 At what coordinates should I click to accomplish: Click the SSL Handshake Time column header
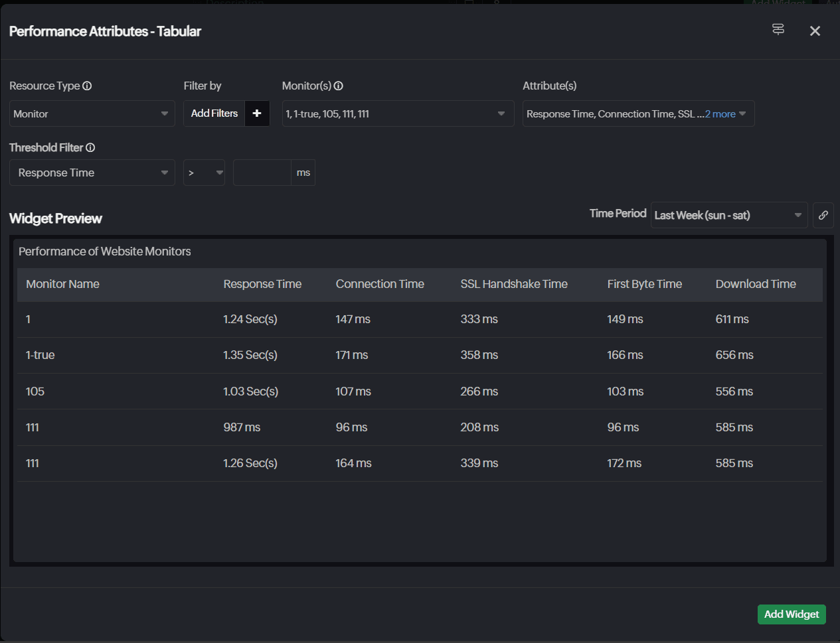[514, 284]
